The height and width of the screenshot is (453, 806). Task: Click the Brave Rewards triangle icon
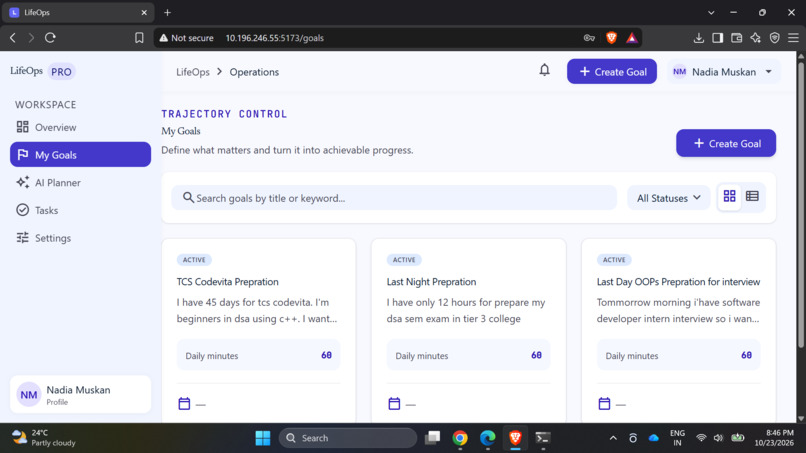(x=632, y=38)
